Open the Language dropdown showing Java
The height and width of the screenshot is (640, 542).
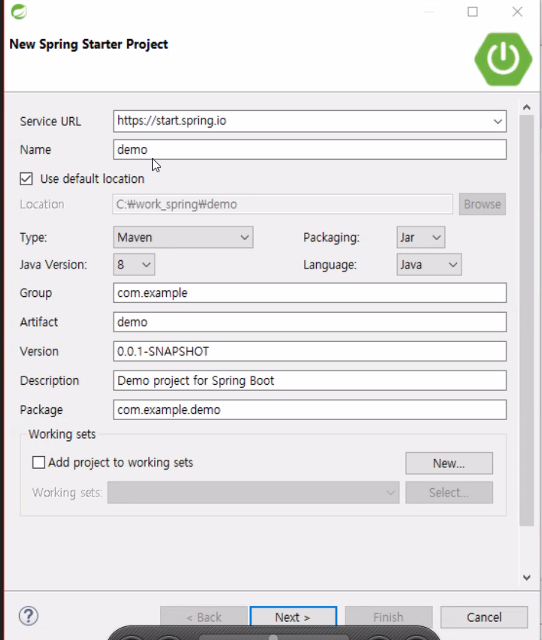(x=429, y=264)
